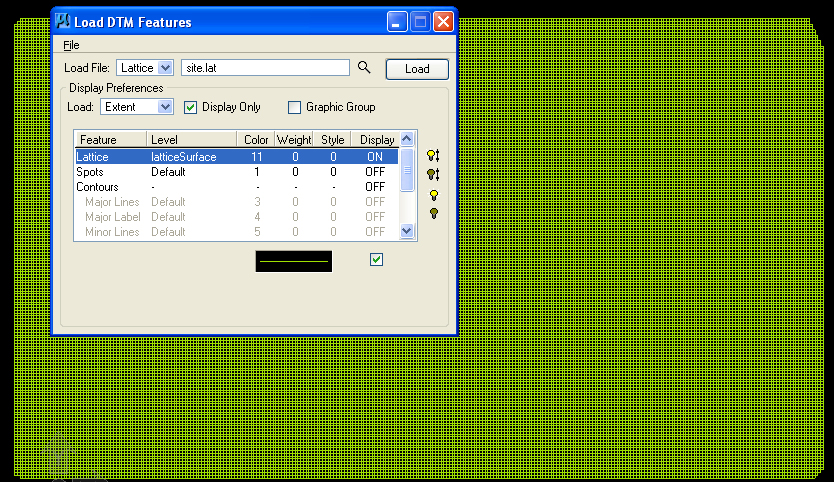Click the Display column header

pyautogui.click(x=376, y=140)
